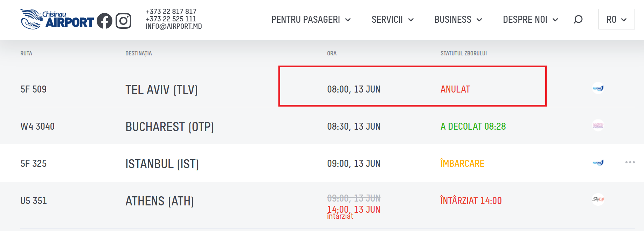Open the Business menu item

pyautogui.click(x=458, y=20)
